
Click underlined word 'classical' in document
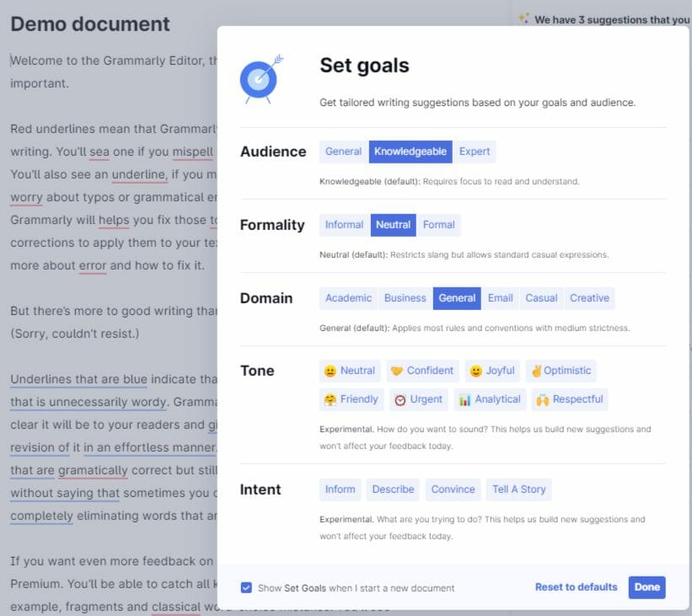(x=176, y=607)
